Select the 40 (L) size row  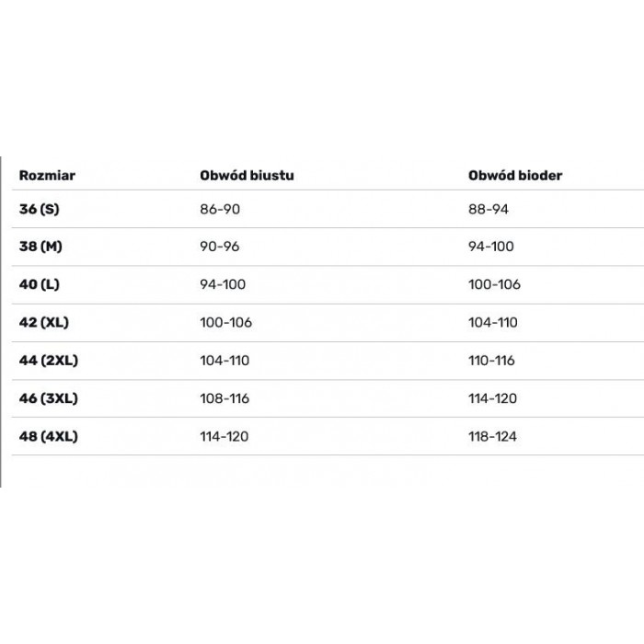(328, 284)
